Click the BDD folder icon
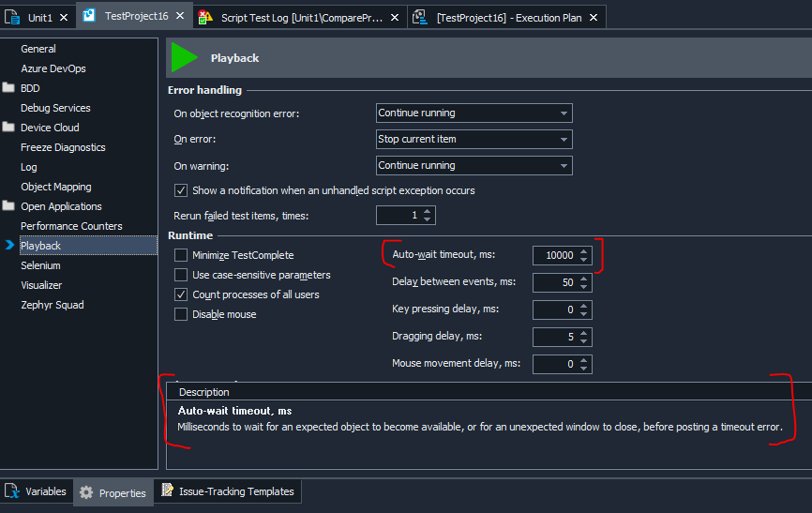 click(8, 87)
